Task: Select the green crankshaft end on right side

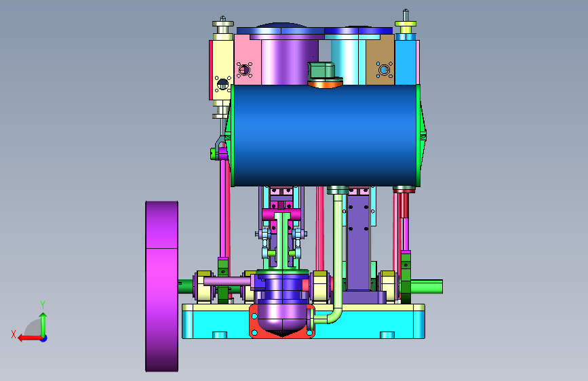Action: pos(427,287)
